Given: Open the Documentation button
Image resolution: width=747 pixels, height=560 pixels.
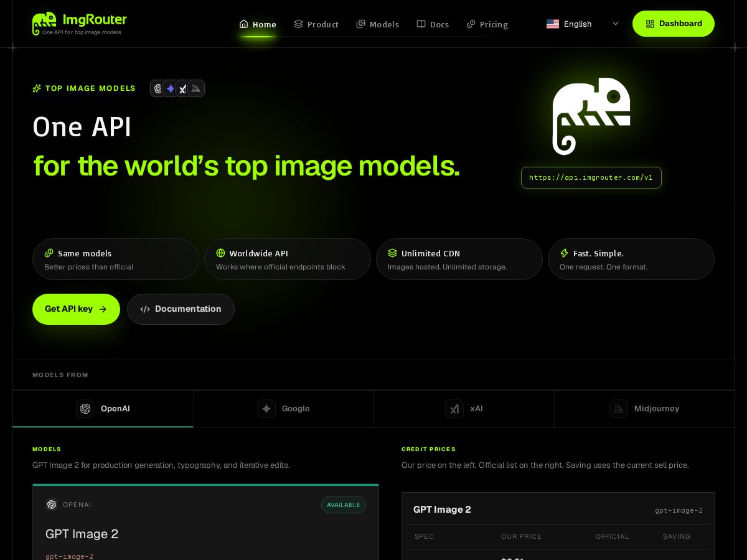Looking at the screenshot, I should point(181,309).
